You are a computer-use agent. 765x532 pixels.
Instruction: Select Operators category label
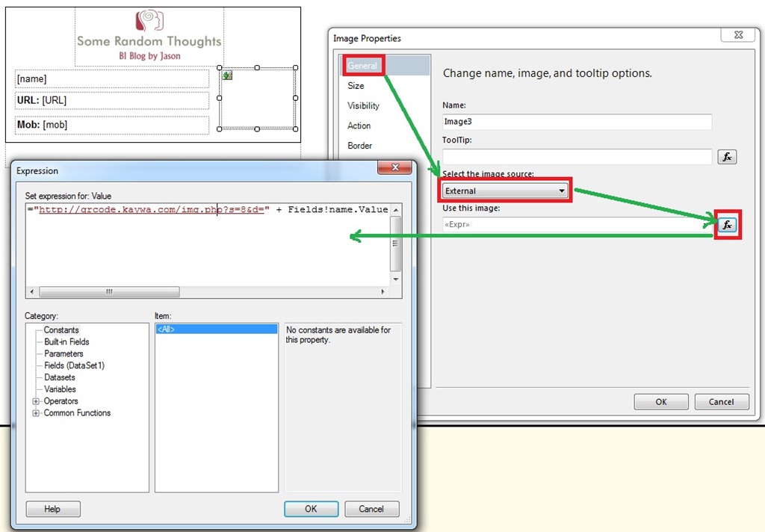click(x=61, y=400)
